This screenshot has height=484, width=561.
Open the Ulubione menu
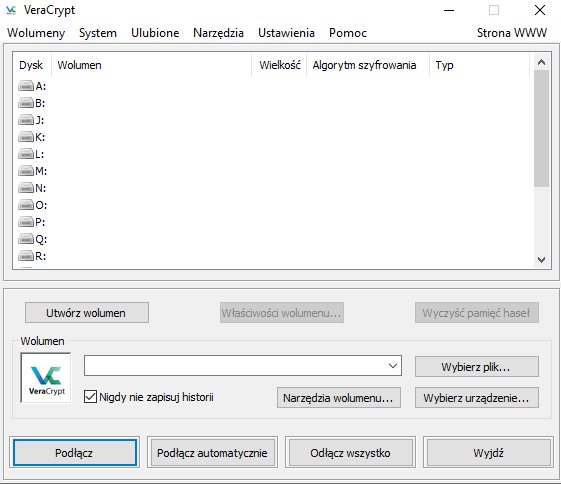(155, 33)
